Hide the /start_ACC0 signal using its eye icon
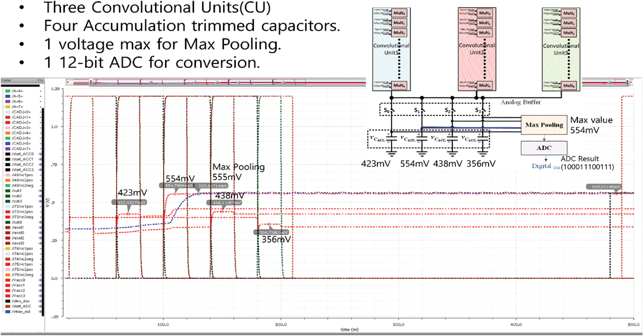This screenshot has height=336, width=644. (40, 154)
